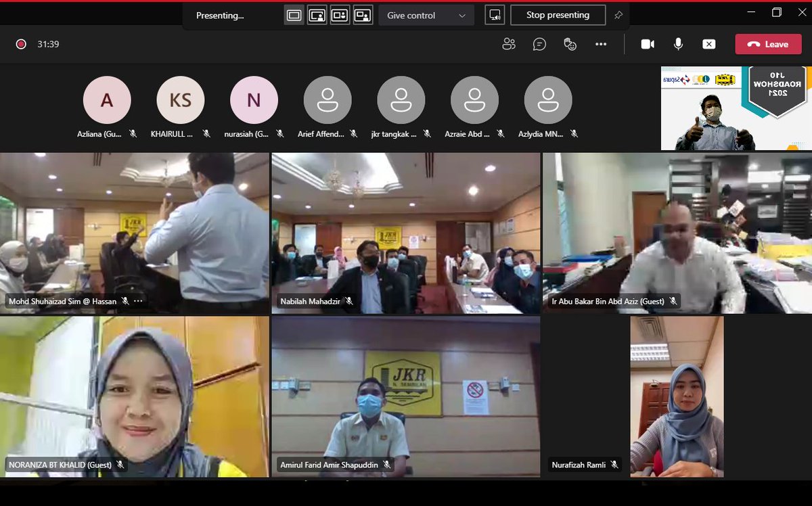Click mic icon next to Nurafizah Ramli
812x506 pixels.
[x=614, y=465]
